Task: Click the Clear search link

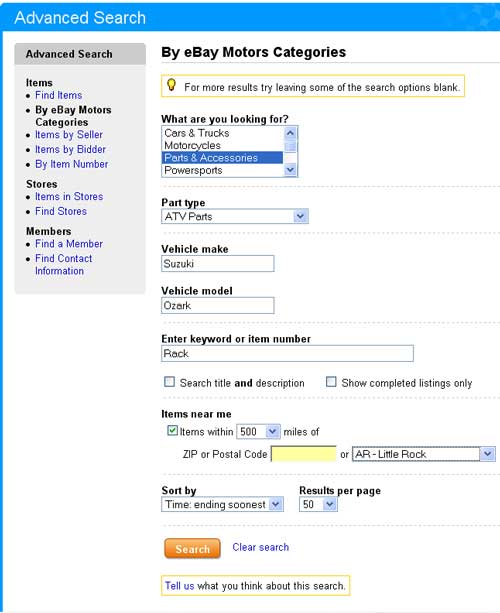Action: 260,547
